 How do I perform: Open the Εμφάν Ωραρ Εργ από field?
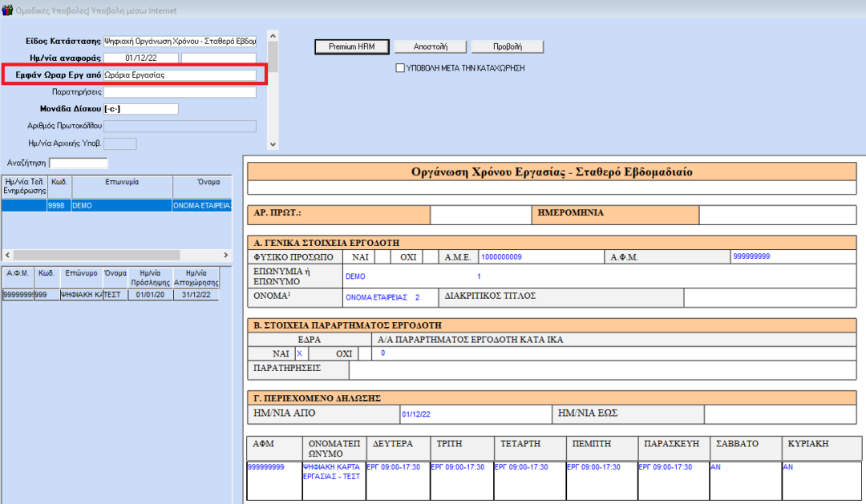click(180, 75)
